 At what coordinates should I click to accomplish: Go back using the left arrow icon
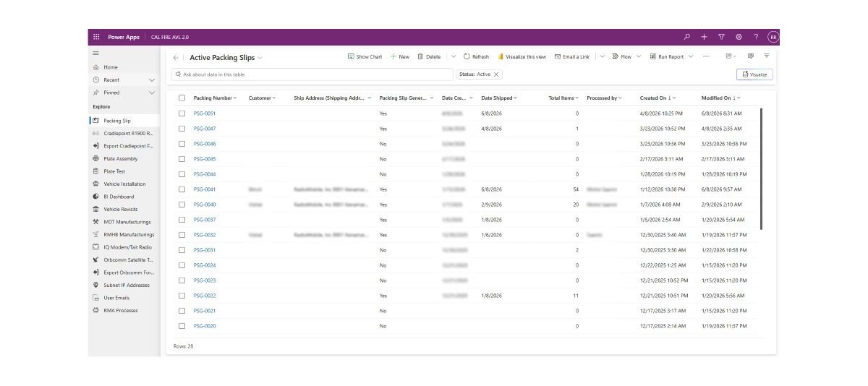pos(176,57)
